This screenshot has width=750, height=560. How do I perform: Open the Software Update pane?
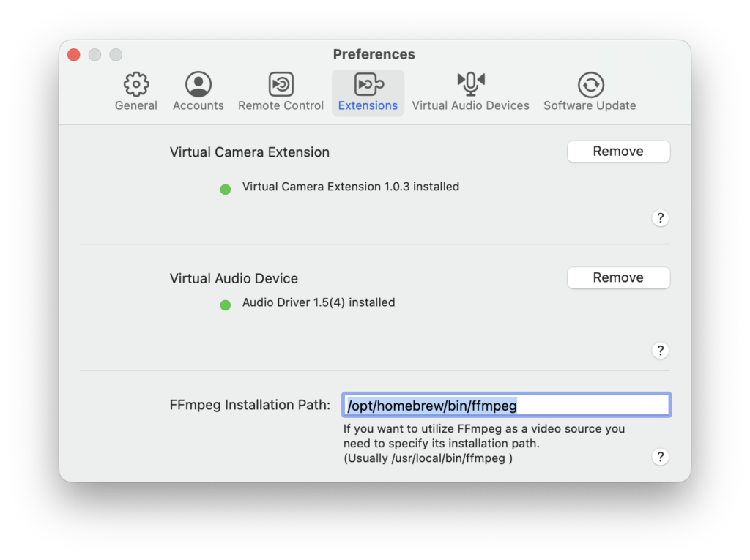pos(590,92)
